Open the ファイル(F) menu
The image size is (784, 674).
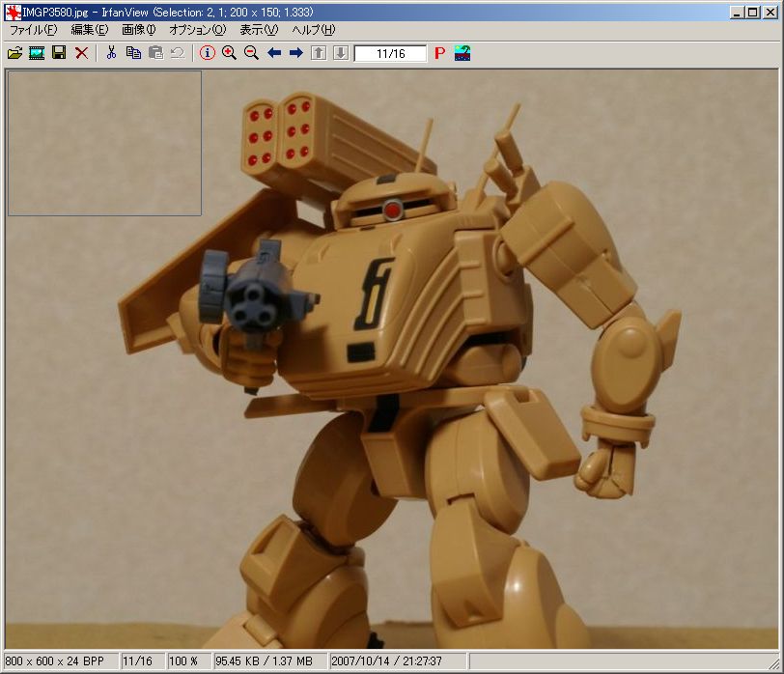tap(33, 30)
